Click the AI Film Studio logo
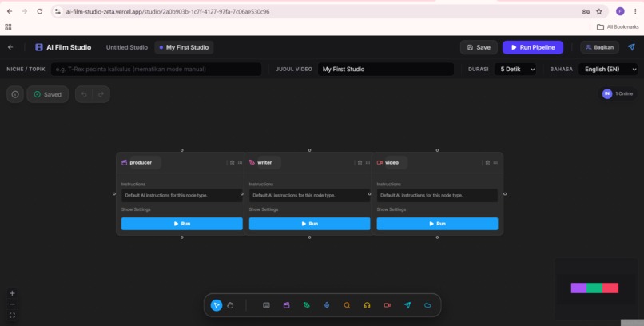The height and width of the screenshot is (326, 644). [x=63, y=47]
